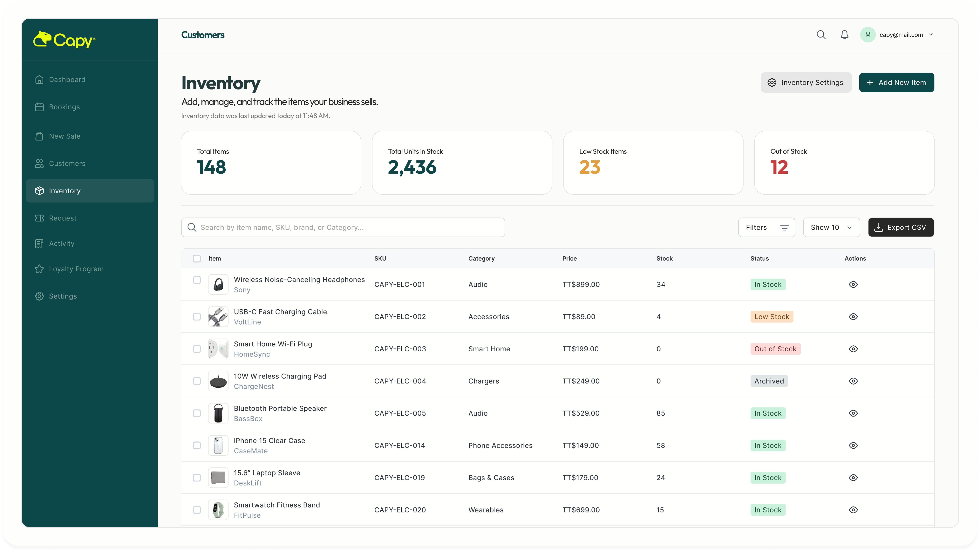Viewport: 980px width, 552px height.
Task: Click the M user avatar
Action: pyautogui.click(x=868, y=35)
